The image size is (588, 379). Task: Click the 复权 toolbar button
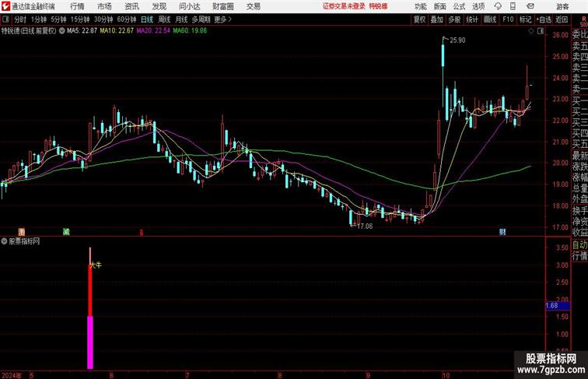pos(420,19)
